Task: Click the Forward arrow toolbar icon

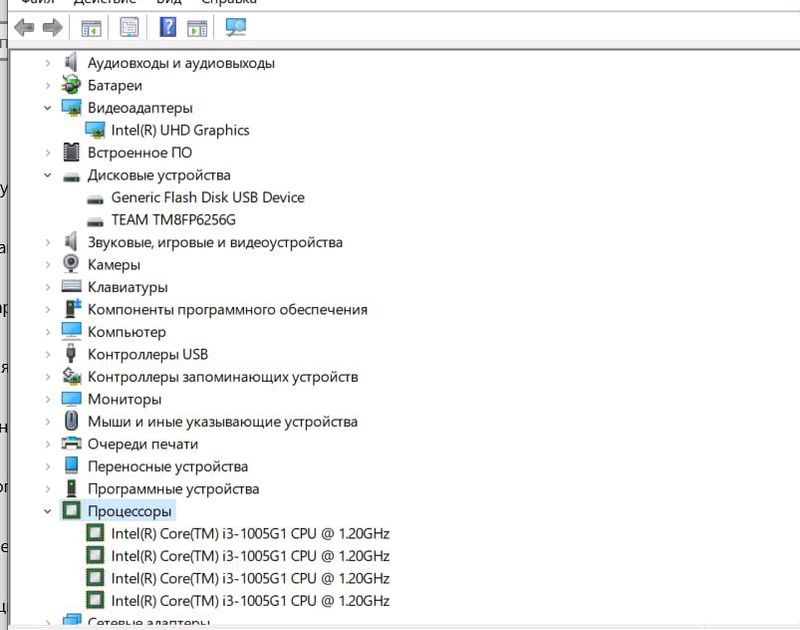Action: pyautogui.click(x=53, y=27)
